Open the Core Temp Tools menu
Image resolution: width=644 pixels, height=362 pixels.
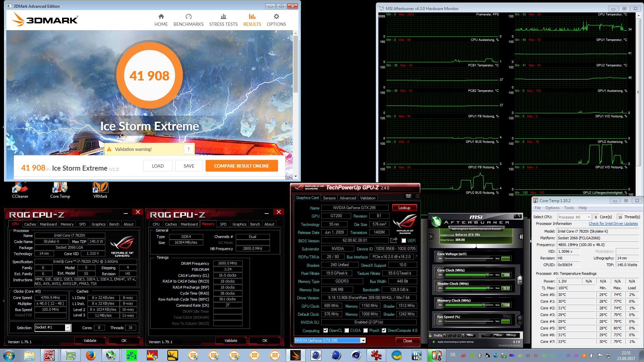click(x=569, y=208)
